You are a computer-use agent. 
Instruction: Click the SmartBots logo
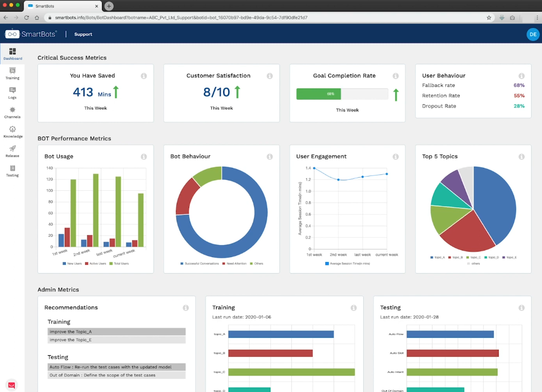click(31, 34)
